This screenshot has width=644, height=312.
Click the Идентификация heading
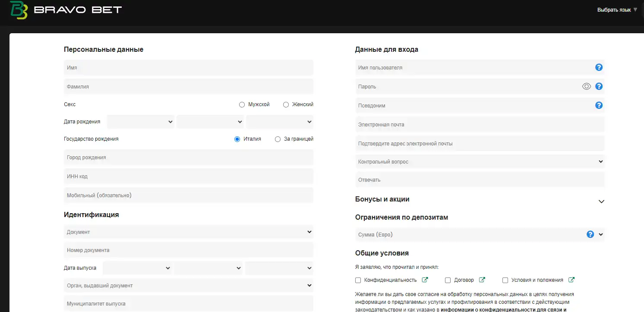click(92, 214)
